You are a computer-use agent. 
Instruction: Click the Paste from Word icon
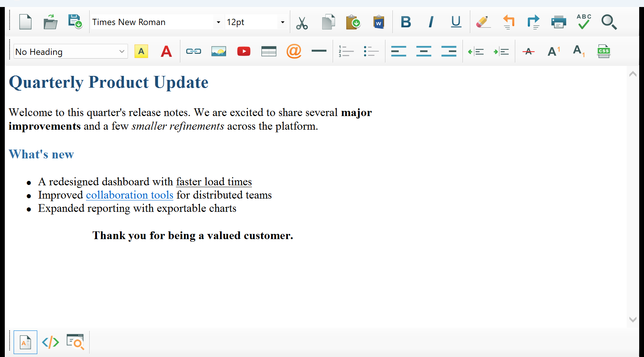[378, 22]
